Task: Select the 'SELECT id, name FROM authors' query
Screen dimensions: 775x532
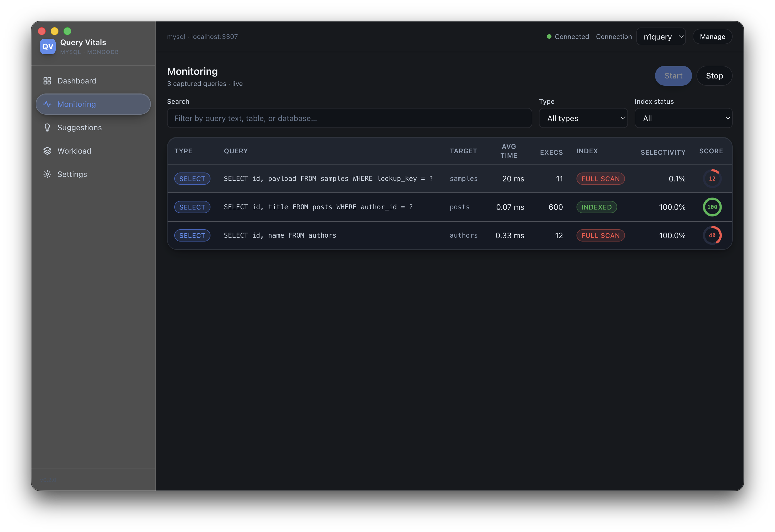Action: 280,235
